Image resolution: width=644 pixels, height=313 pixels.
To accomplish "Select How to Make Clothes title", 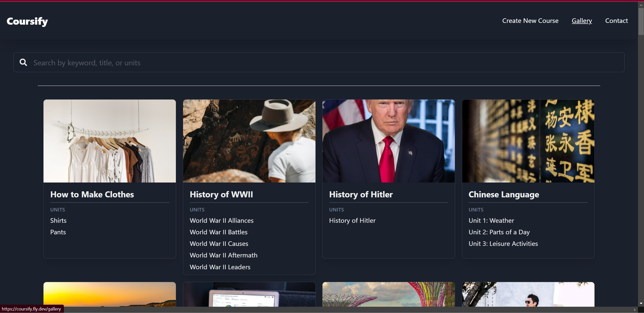I will click(x=92, y=194).
